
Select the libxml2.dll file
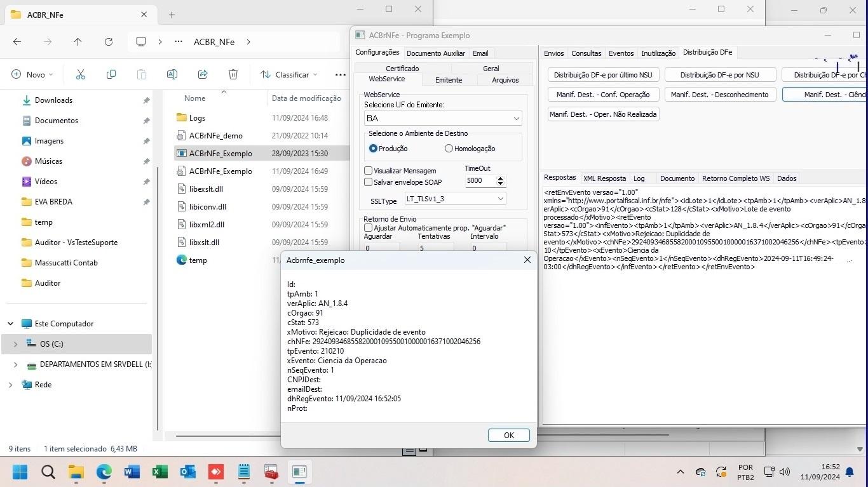(207, 225)
